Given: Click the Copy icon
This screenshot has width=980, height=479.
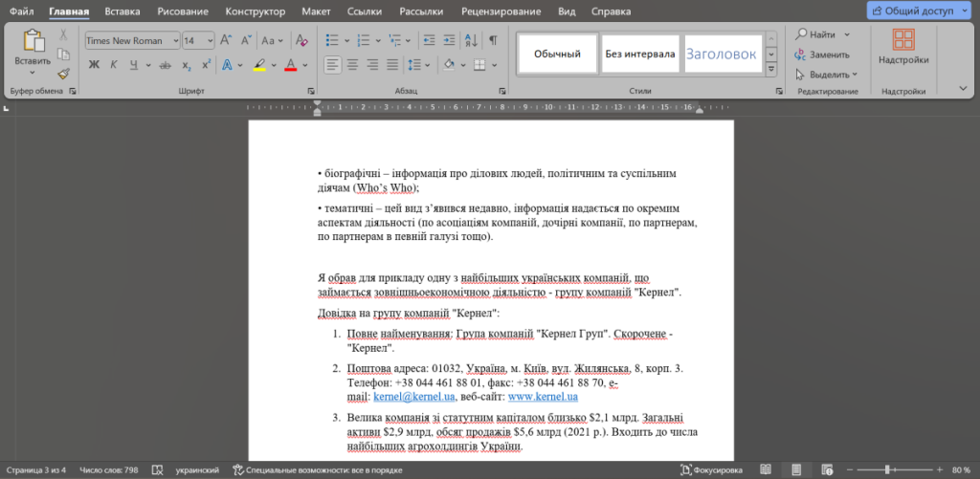Looking at the screenshot, I should click(x=63, y=54).
